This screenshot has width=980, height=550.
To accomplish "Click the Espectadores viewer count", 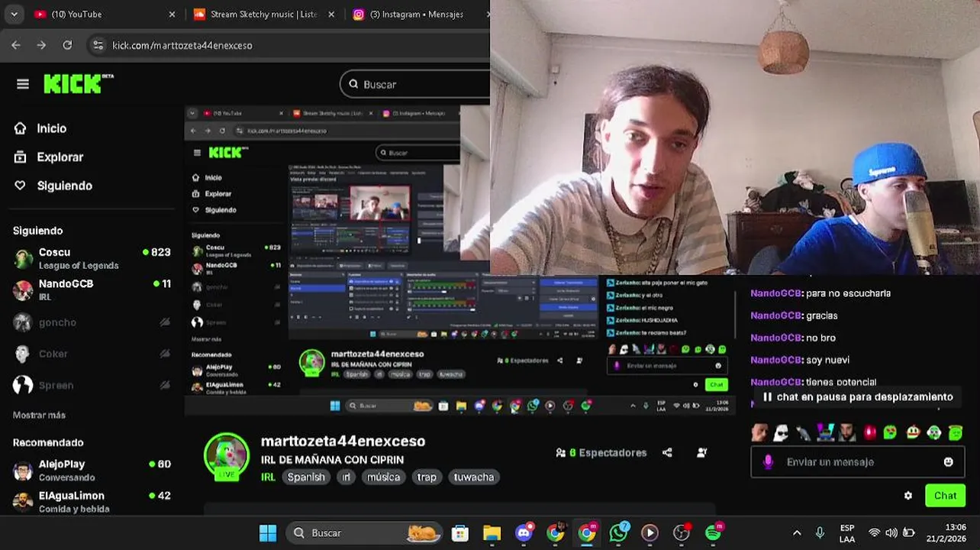I will [601, 452].
